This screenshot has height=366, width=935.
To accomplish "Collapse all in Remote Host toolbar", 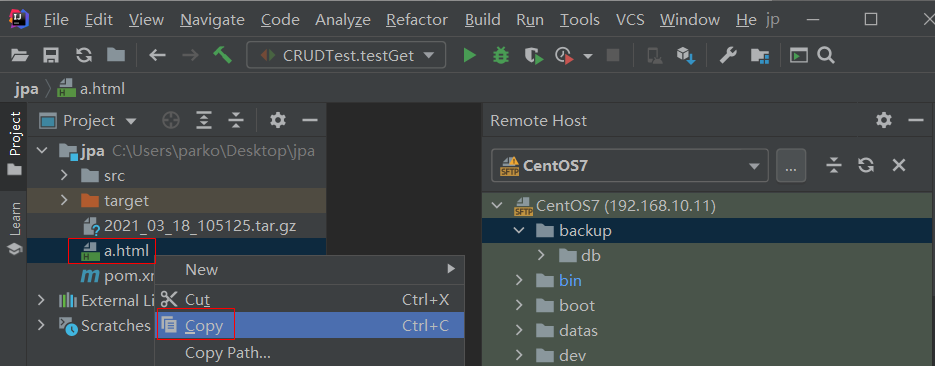I will click(834, 165).
